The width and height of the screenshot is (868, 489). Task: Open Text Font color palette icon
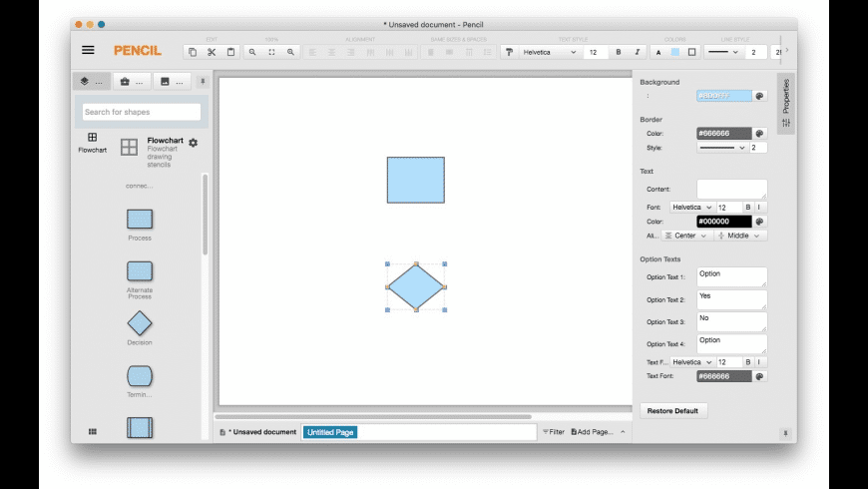(759, 376)
